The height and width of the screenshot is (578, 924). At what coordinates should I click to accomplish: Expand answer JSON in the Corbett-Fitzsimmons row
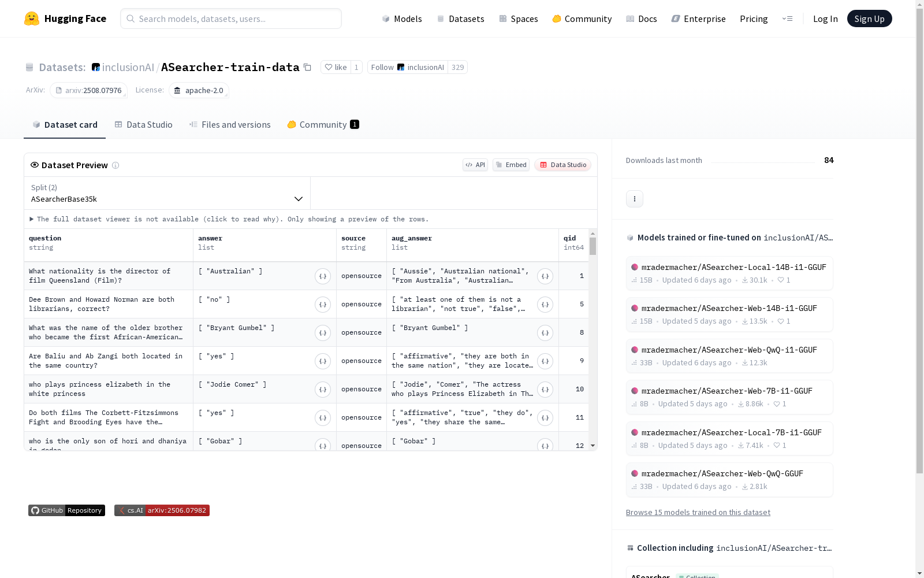[x=323, y=418]
